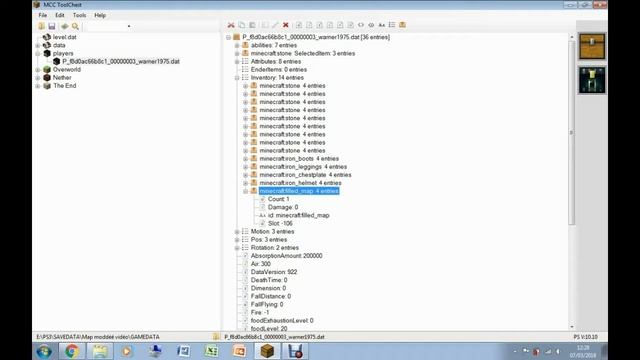This screenshot has height=360, width=640.
Task: Click the Copy pages icon
Action: pos(242,25)
